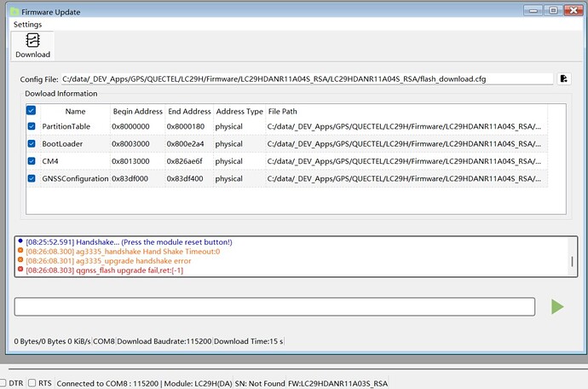
Task: Click the Address Type column header
Action: point(239,111)
